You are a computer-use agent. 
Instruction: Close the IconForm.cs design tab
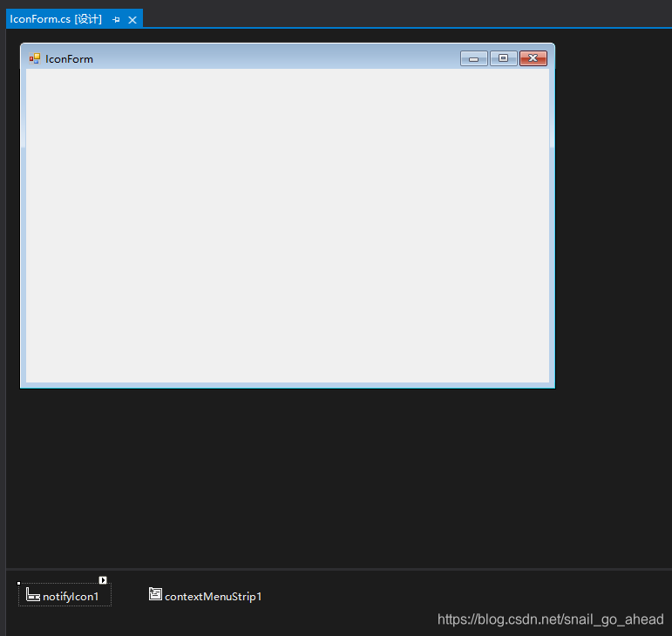132,20
